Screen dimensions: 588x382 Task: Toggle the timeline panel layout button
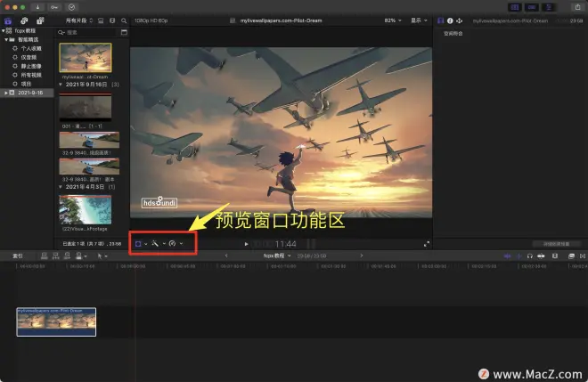532,7
